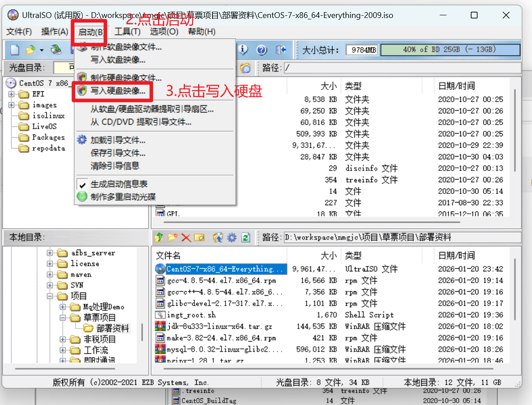
Task: Choose 从软盘/硬盘驱动器提取引导扇区... entry
Action: click(155, 109)
